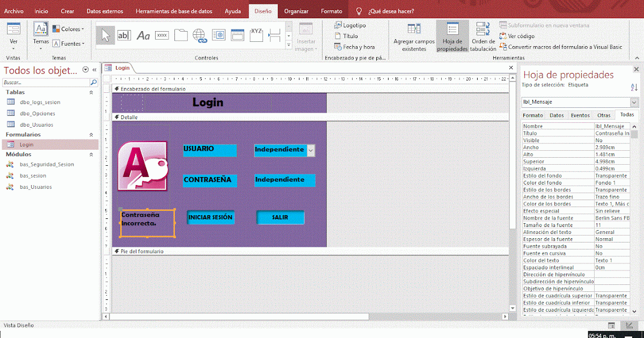Select the Text Box control tool
The width and height of the screenshot is (644, 338).
tap(124, 35)
